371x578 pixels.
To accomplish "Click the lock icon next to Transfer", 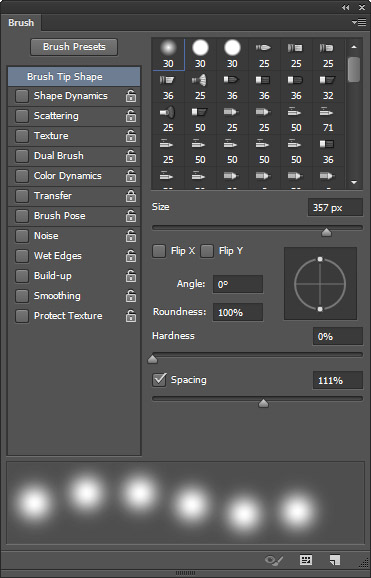I will coord(131,196).
